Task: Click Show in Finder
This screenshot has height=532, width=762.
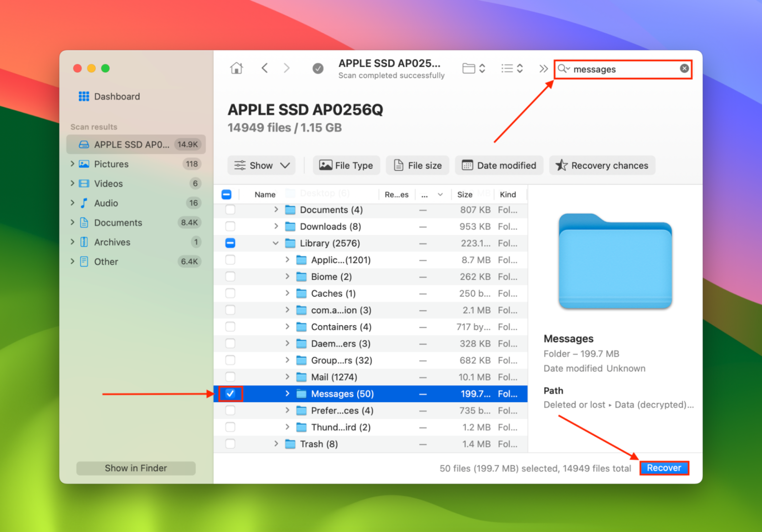Action: click(x=135, y=468)
